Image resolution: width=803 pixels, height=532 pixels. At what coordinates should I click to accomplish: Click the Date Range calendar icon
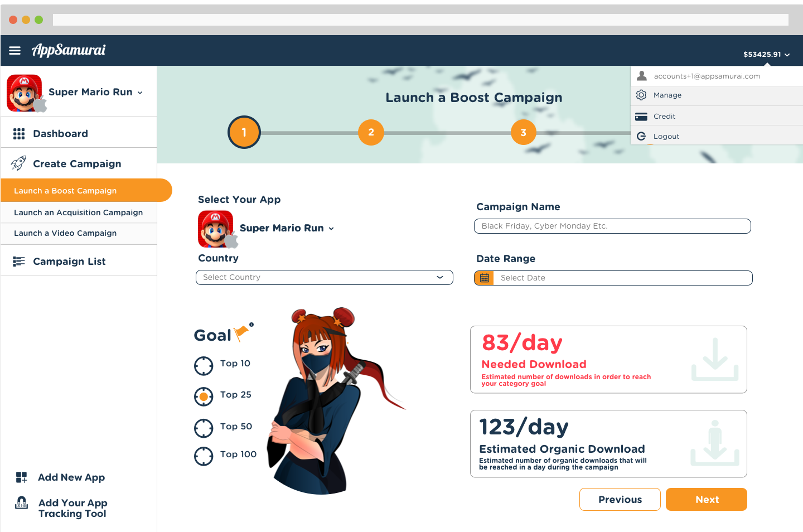(x=485, y=278)
